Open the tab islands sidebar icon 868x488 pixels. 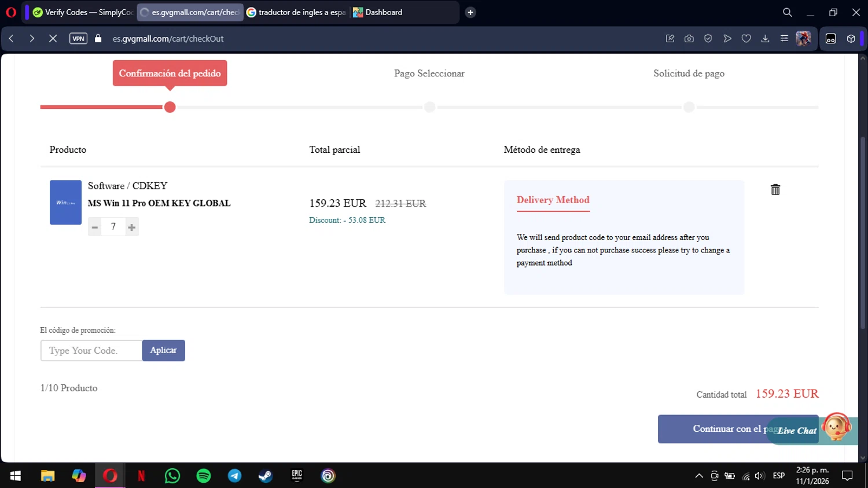831,39
